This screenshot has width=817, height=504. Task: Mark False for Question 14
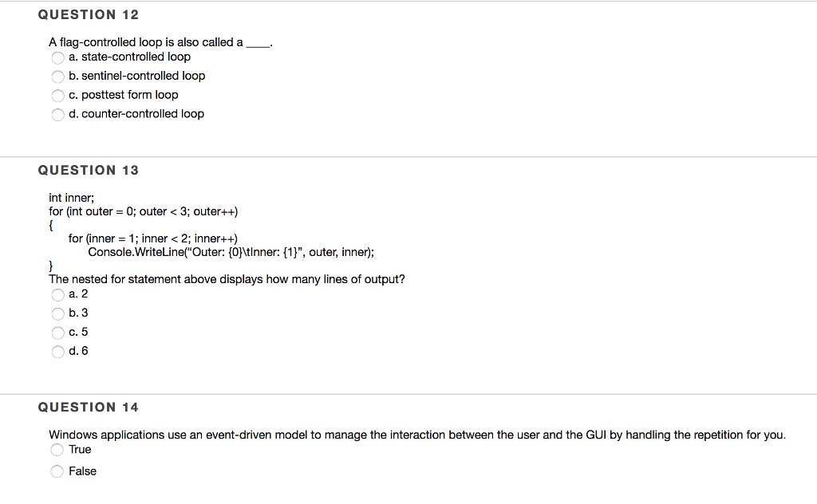point(57,471)
